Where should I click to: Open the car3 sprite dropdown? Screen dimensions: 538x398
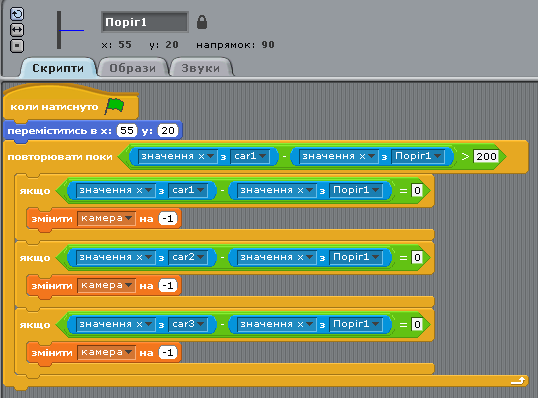pos(188,324)
